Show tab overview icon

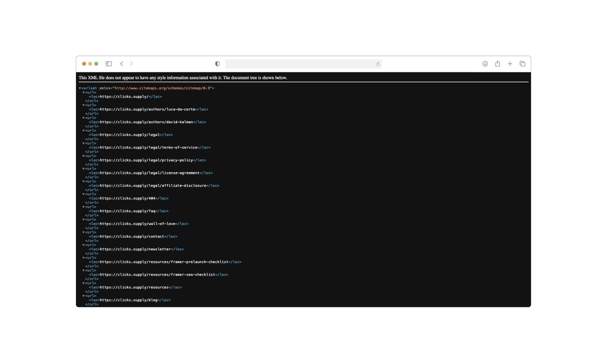522,64
